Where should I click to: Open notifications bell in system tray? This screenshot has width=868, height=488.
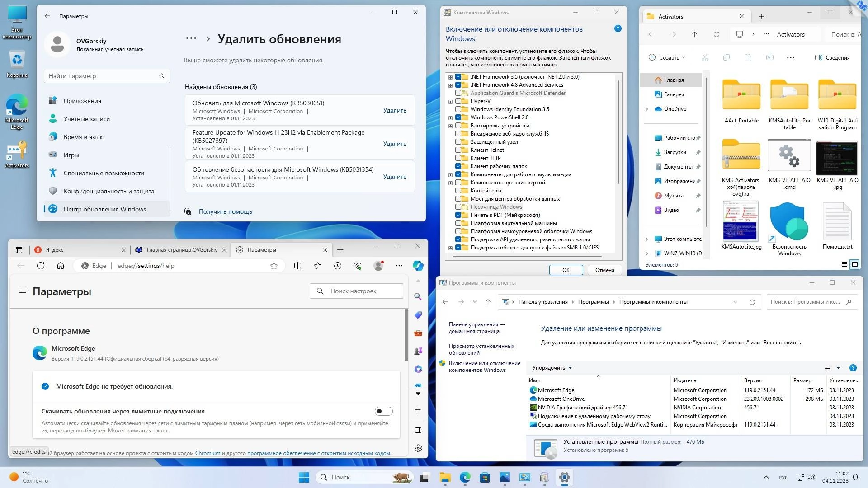855,477
